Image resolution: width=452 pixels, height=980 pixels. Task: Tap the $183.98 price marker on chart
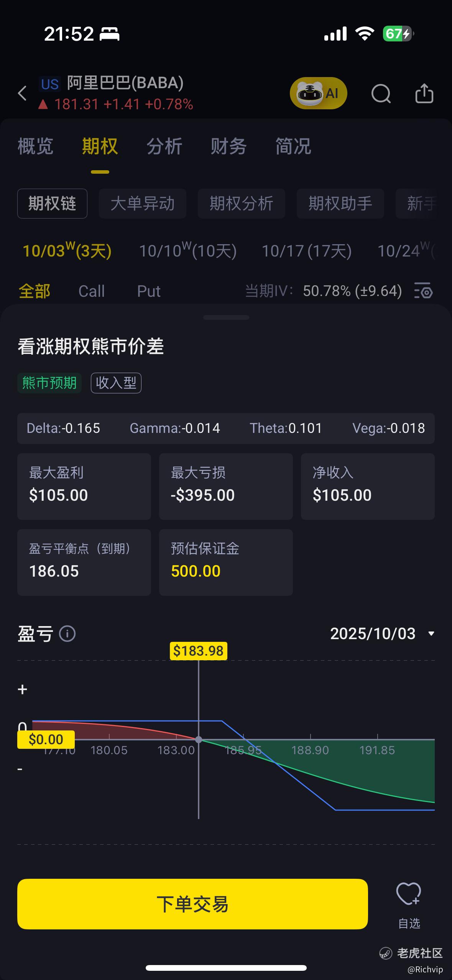198,651
